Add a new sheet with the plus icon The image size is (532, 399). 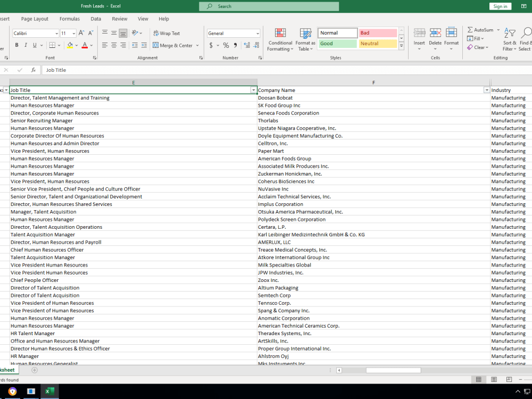tap(35, 370)
